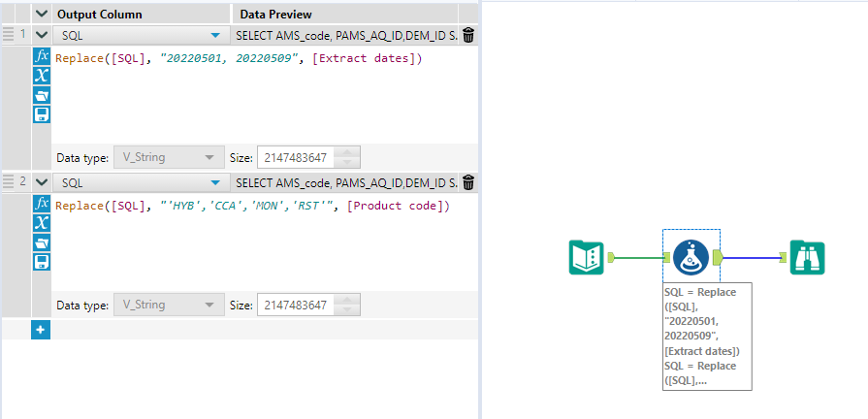Click data preview text of expression 2

pos(346,182)
